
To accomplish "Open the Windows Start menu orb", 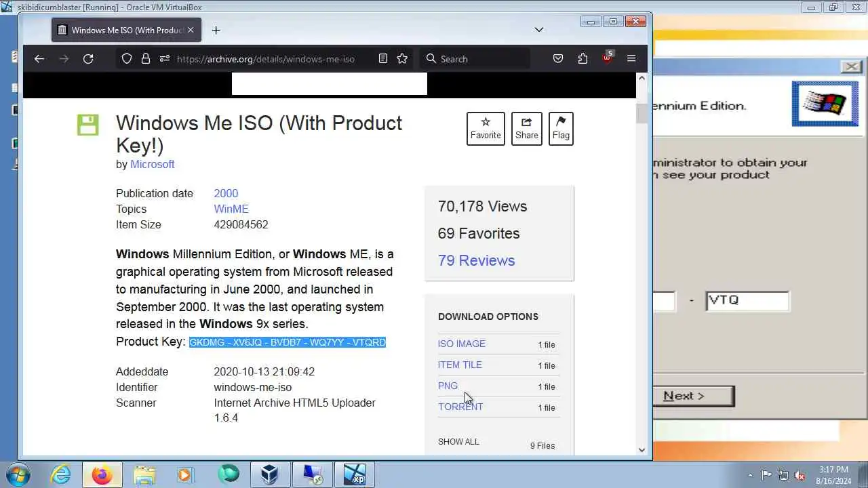I will coord(18,474).
